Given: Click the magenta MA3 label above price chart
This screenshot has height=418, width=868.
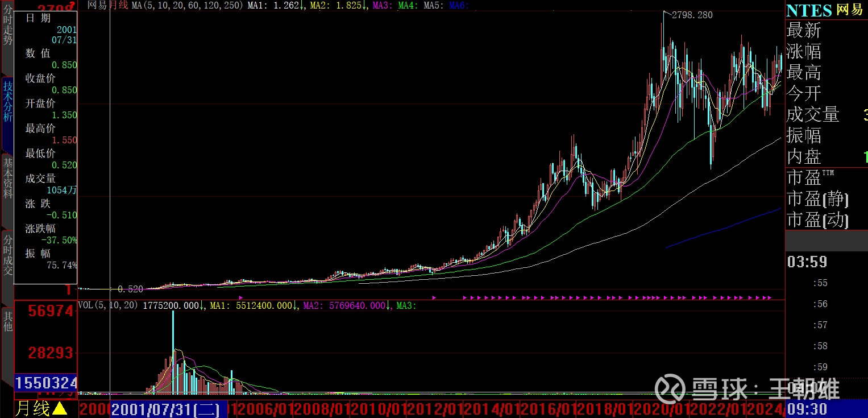Looking at the screenshot, I should click(384, 5).
